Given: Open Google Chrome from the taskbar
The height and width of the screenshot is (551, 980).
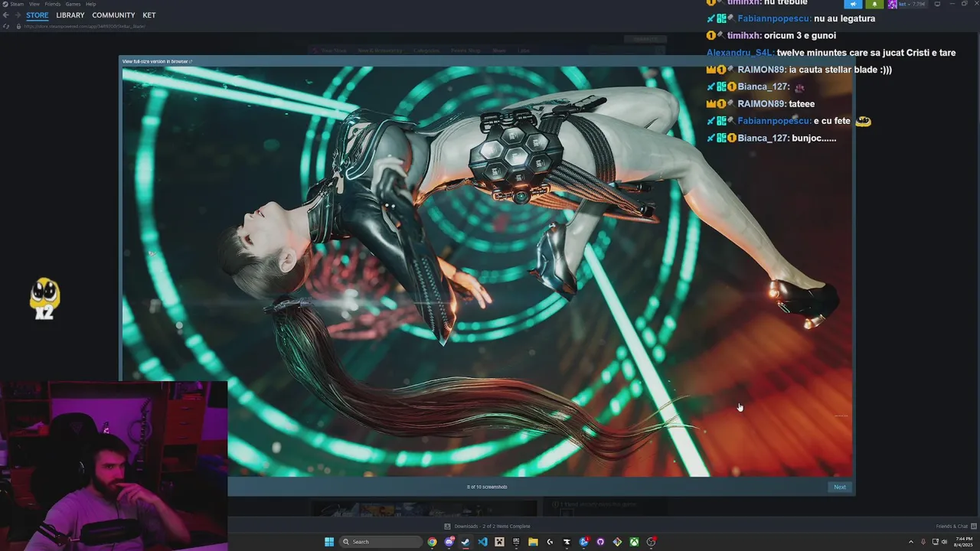Looking at the screenshot, I should [x=432, y=542].
